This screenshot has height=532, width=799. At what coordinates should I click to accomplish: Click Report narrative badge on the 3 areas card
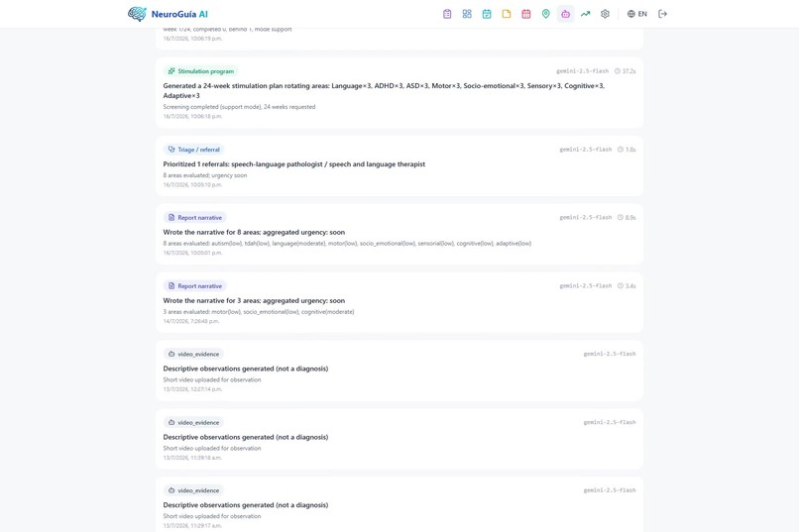(194, 286)
